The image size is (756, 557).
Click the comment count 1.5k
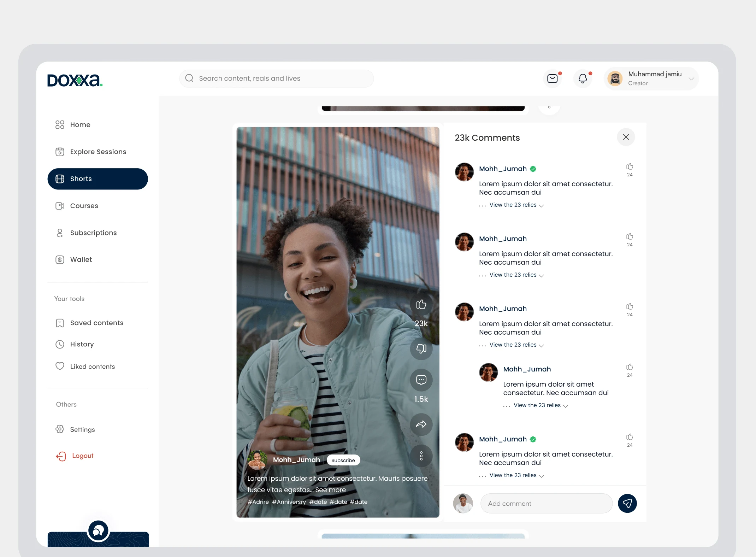421,399
